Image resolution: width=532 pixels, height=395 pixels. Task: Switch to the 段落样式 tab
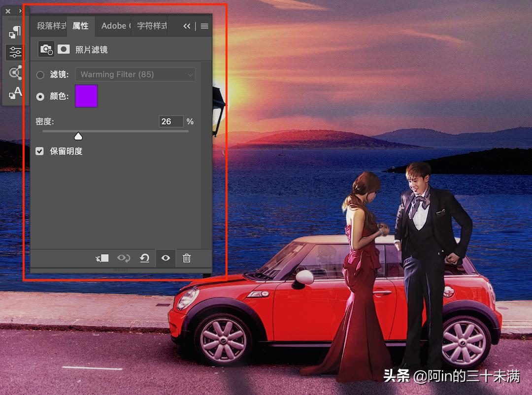point(51,26)
